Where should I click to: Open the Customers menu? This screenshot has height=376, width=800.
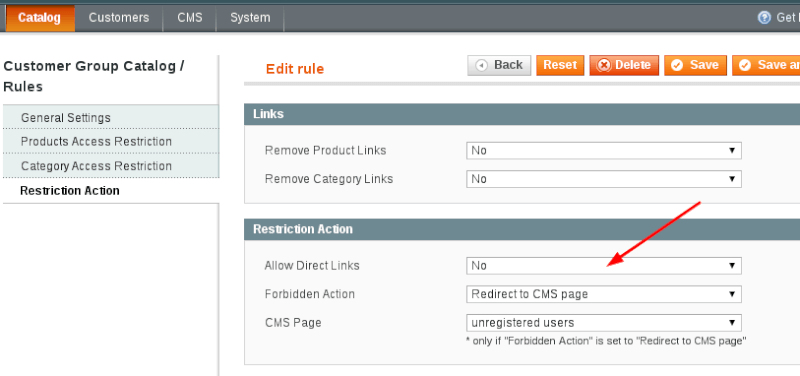(119, 18)
